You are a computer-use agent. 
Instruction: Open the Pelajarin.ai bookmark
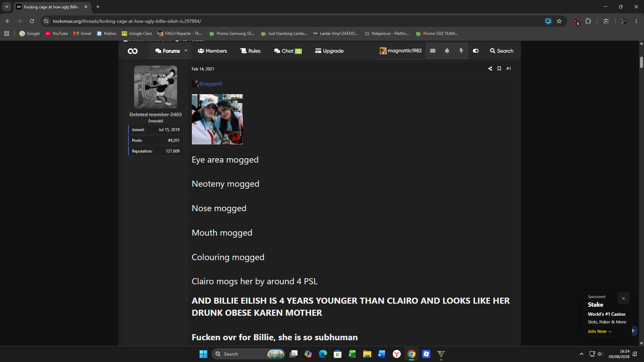(x=387, y=34)
